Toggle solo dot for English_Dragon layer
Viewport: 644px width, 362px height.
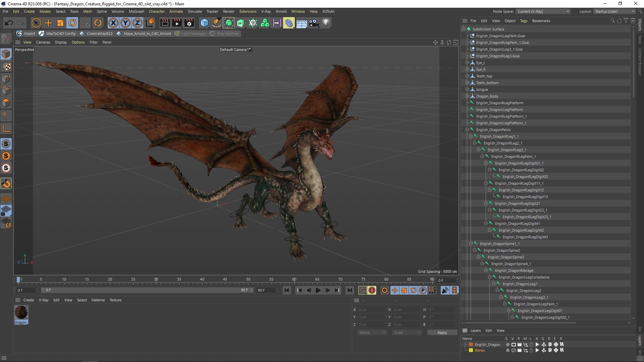pyautogui.click(x=507, y=345)
